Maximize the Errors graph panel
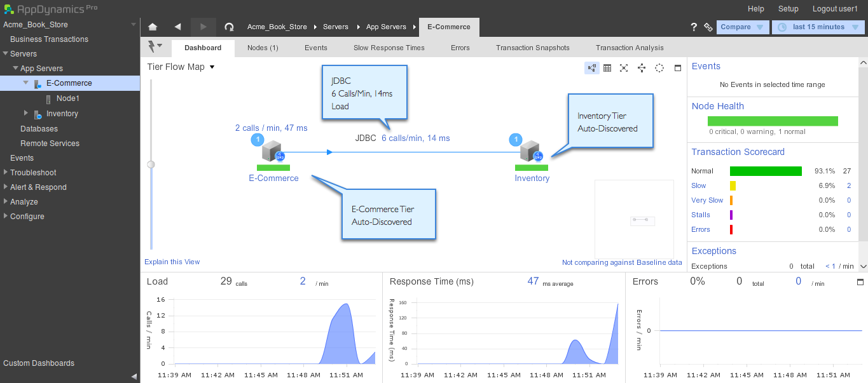 (861, 281)
